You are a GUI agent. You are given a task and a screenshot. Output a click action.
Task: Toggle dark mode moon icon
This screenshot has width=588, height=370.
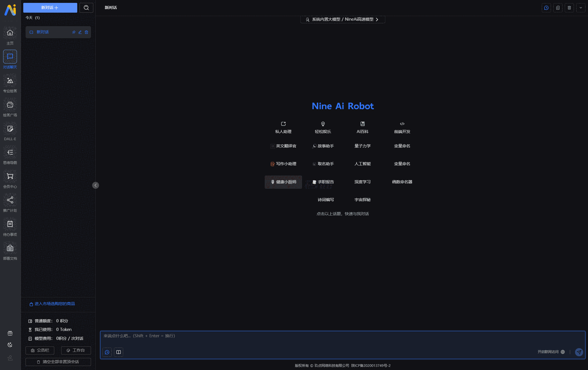point(10,345)
